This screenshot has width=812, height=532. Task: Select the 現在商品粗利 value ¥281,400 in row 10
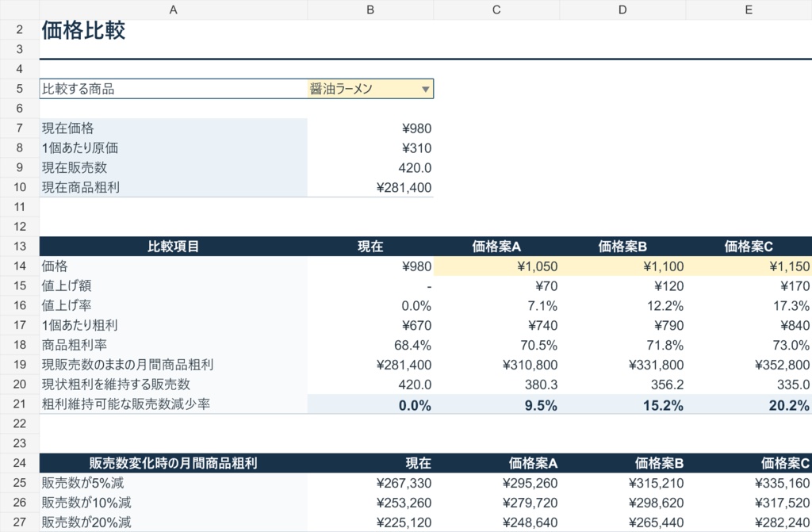370,187
